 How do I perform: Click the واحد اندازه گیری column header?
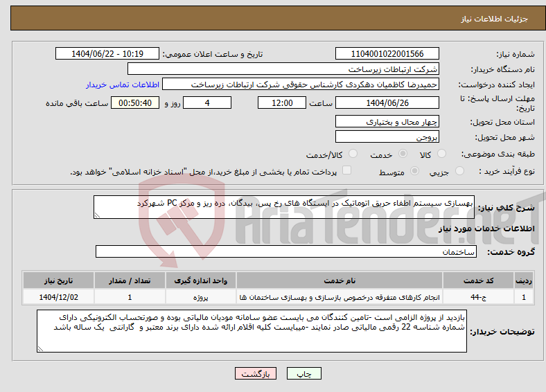(201, 280)
